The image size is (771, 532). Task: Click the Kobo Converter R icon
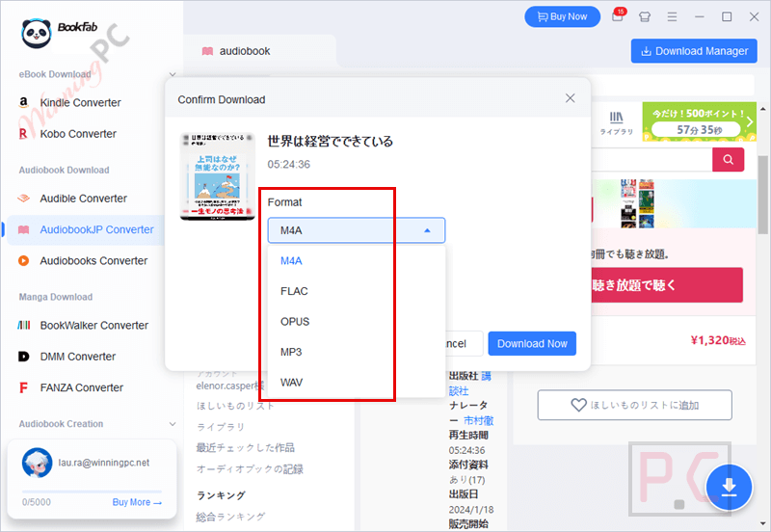pyautogui.click(x=23, y=134)
